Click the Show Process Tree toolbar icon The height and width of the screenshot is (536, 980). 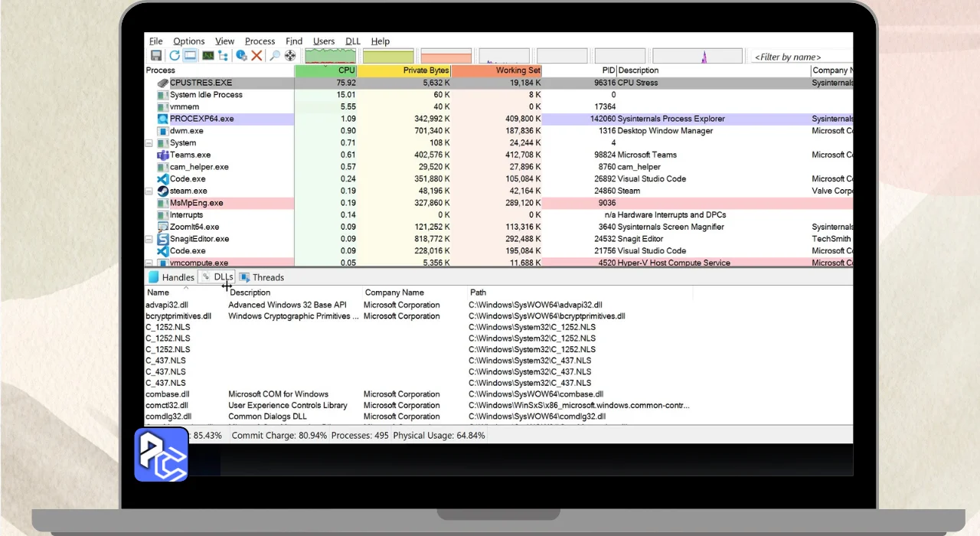223,56
